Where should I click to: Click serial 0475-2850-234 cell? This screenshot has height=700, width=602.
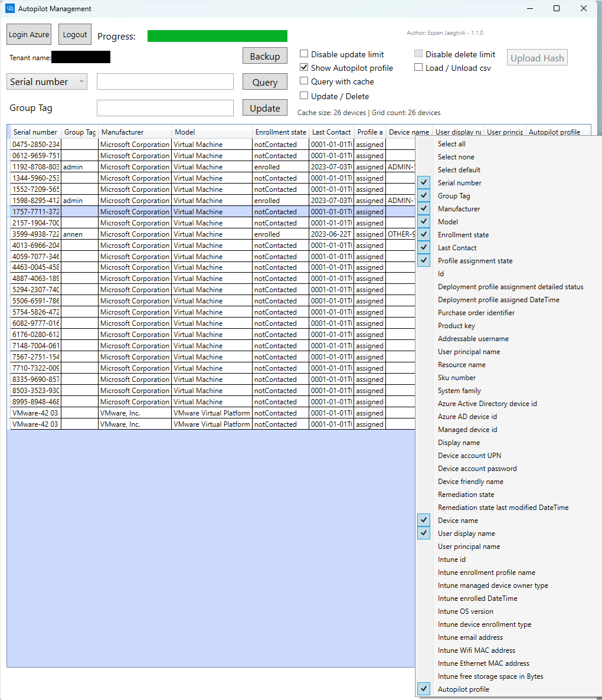[x=35, y=144]
